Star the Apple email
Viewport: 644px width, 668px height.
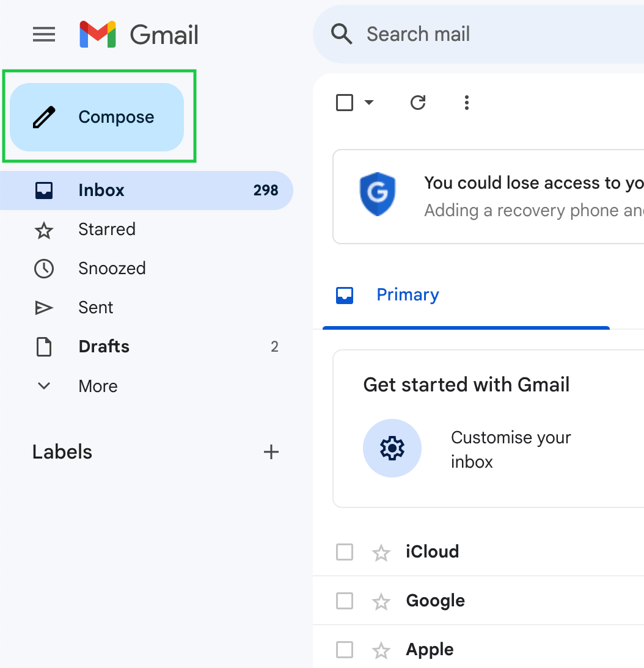point(381,651)
